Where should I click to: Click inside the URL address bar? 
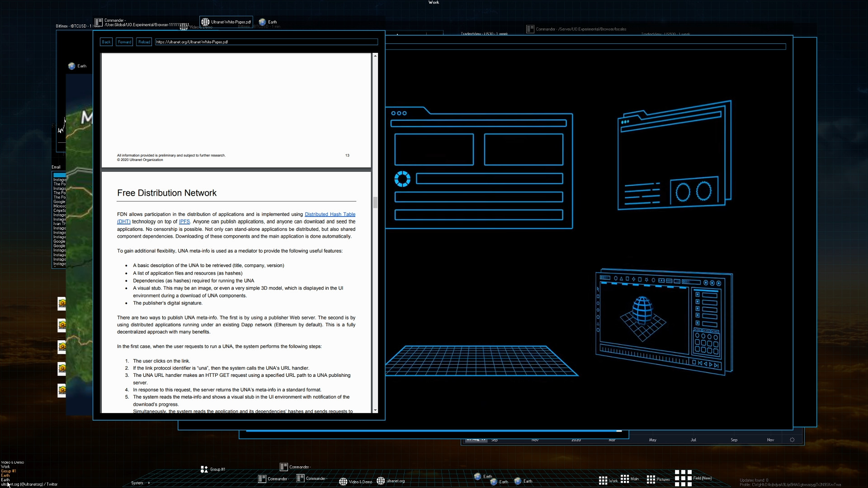coord(266,42)
